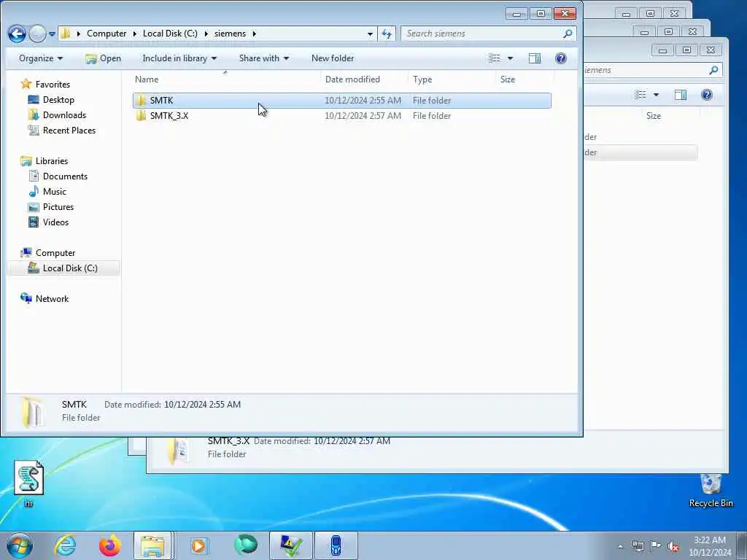This screenshot has height=560, width=747.
Task: Toggle the preview pane
Action: point(535,58)
